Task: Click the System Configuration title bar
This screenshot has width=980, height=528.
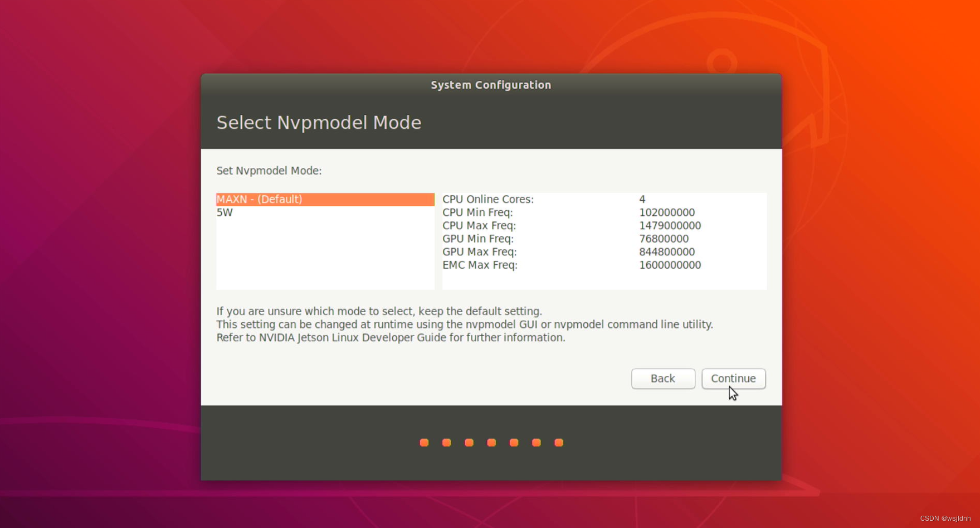Action: (x=490, y=85)
